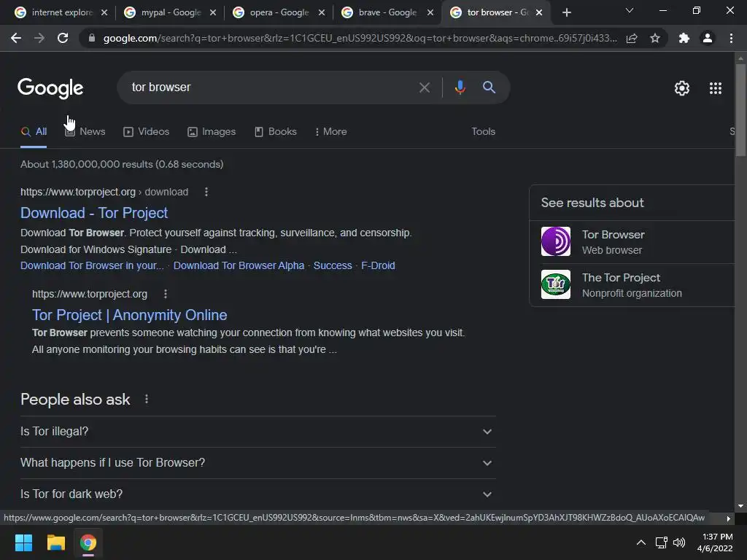
Task: Open options for torproject.org download result
Action: tap(206, 192)
